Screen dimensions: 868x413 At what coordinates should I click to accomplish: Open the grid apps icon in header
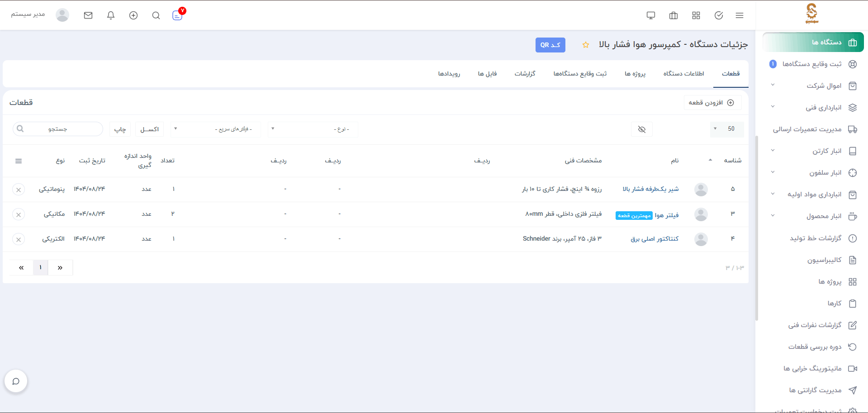pos(696,15)
